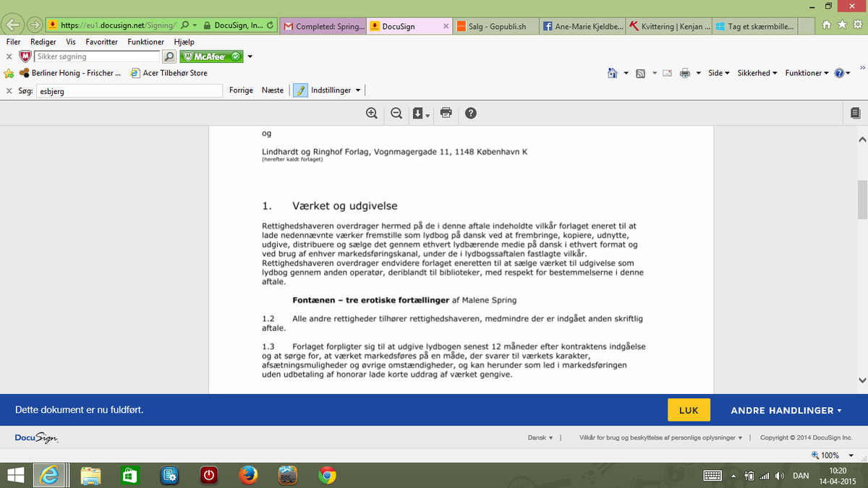The height and width of the screenshot is (488, 868).
Task: Click the document scrollbar down arrow
Action: [x=861, y=380]
